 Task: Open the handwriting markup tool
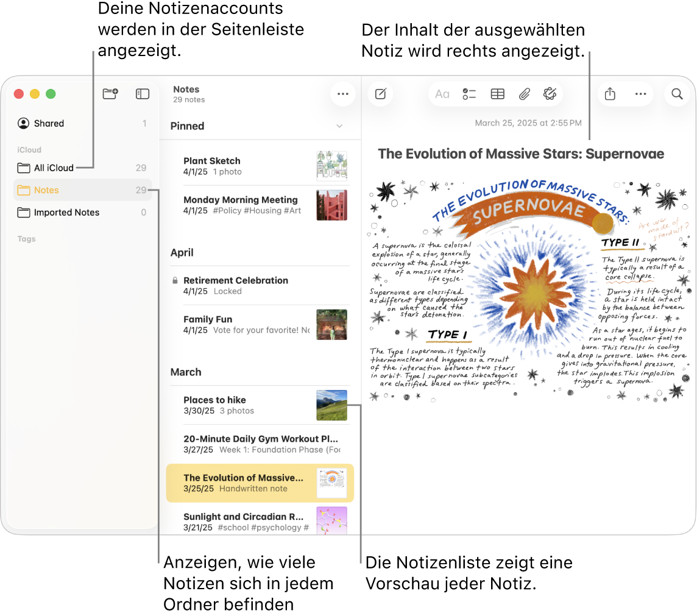(x=550, y=94)
